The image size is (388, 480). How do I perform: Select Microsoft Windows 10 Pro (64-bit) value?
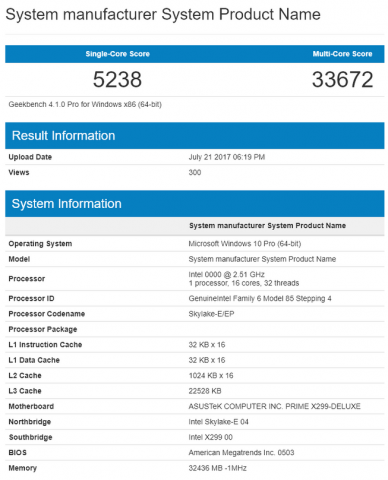(x=245, y=244)
